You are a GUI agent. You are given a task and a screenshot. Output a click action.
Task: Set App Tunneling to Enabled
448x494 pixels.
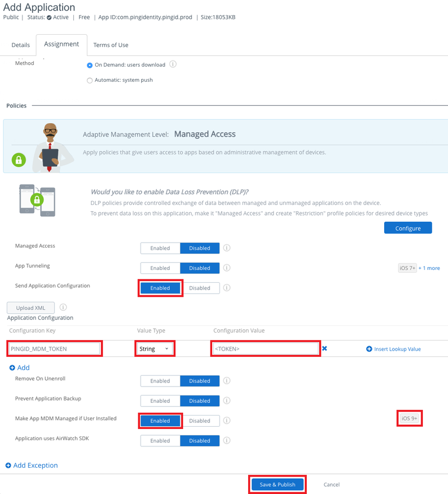pyautogui.click(x=160, y=268)
